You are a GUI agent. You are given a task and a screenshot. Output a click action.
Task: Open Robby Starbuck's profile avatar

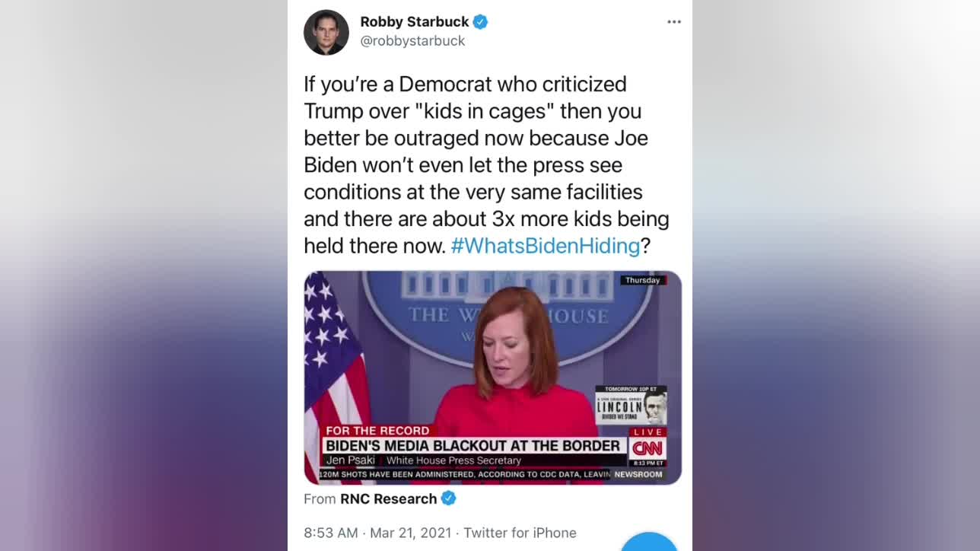click(x=326, y=32)
